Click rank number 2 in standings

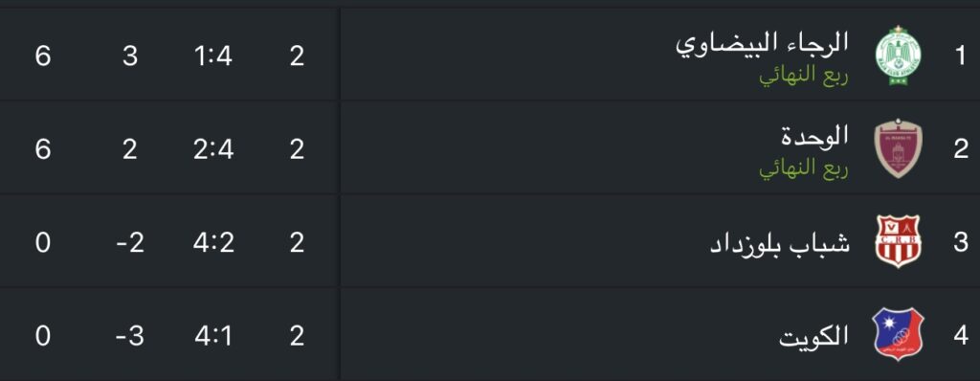(961, 149)
